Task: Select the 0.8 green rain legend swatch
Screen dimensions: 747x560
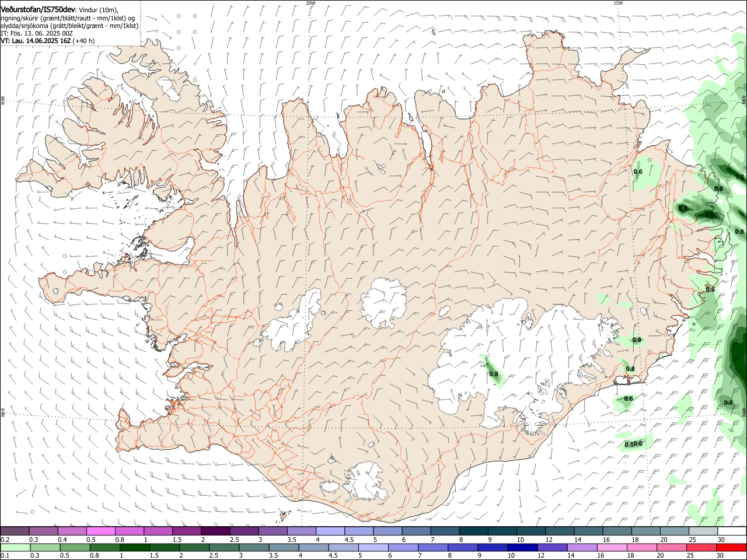Action: click(104, 548)
